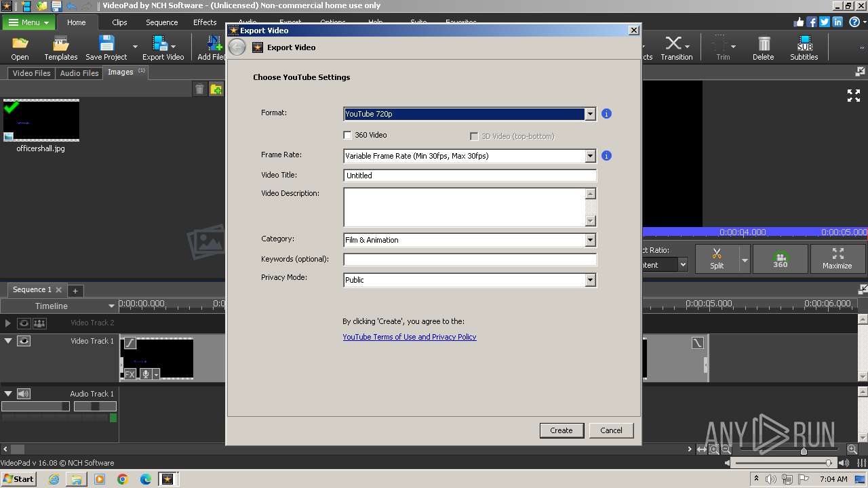The width and height of the screenshot is (868, 488).
Task: Select the officershall.jpg thumbnail
Action: (41, 120)
